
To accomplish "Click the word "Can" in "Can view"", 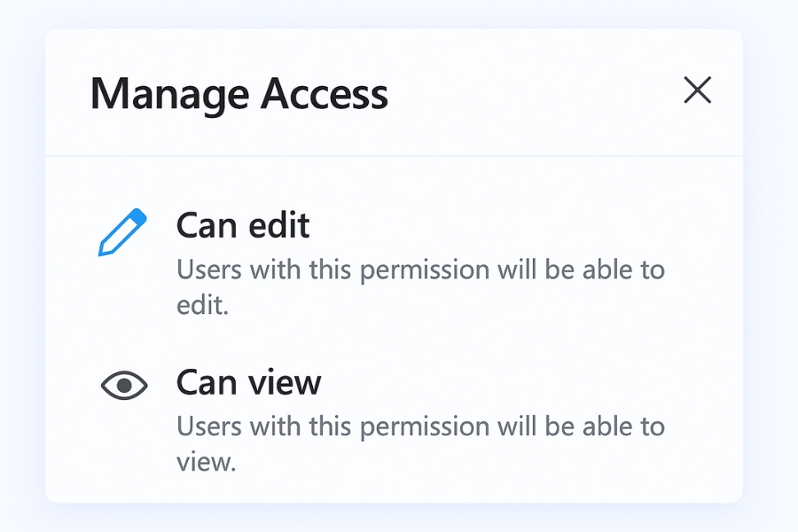I will (206, 383).
